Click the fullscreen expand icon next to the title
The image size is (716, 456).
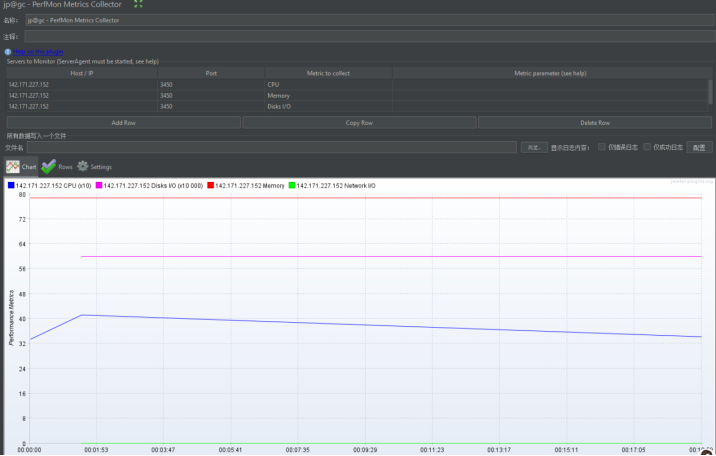(x=138, y=4)
